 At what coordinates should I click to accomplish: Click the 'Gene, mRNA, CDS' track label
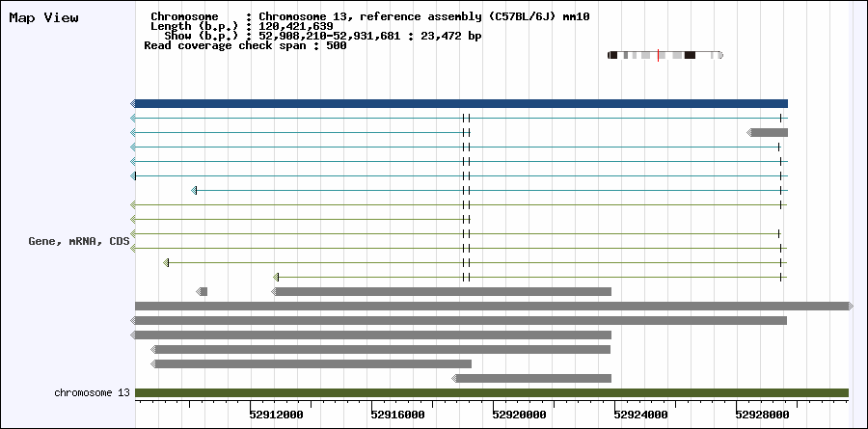point(79,241)
